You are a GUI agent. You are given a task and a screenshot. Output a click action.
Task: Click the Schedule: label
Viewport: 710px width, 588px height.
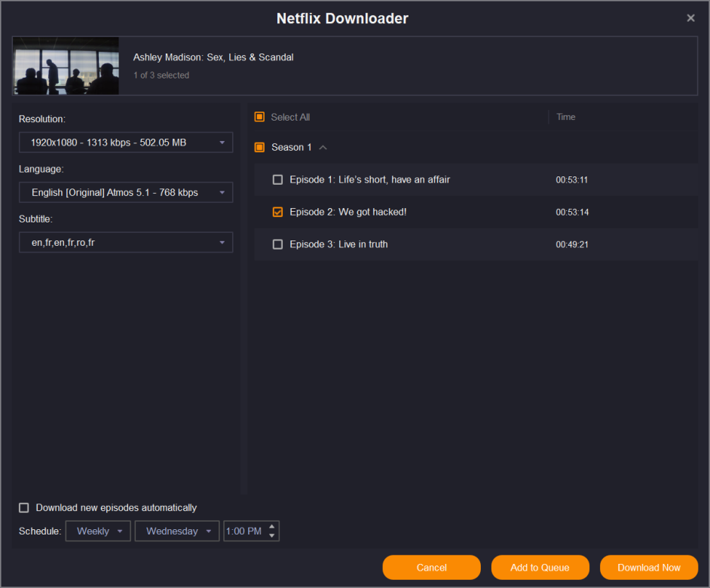point(40,531)
